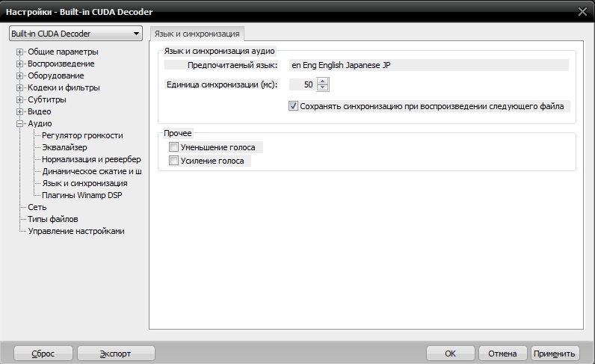Click the Отмена button

coord(502,354)
